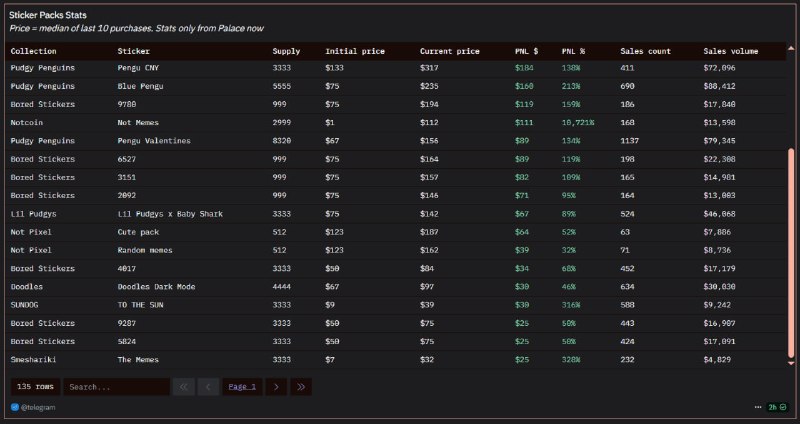Sort by Sales volume column header

tap(730, 51)
